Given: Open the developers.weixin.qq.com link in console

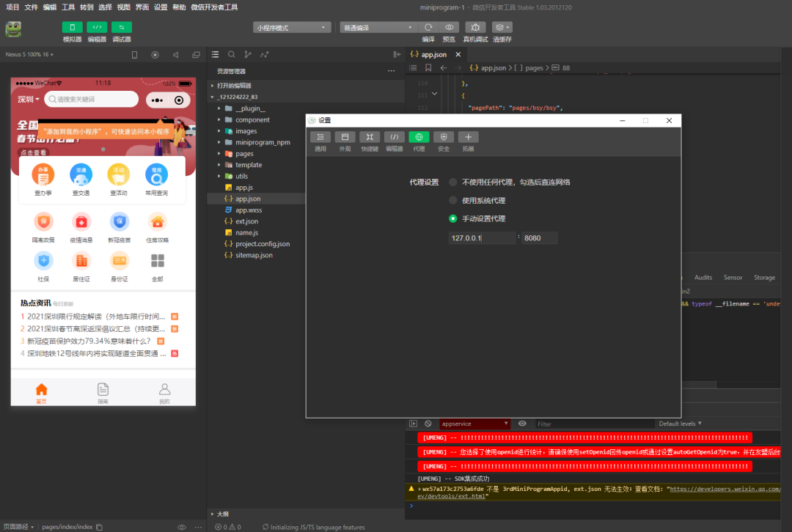Looking at the screenshot, I should pyautogui.click(x=725, y=489).
